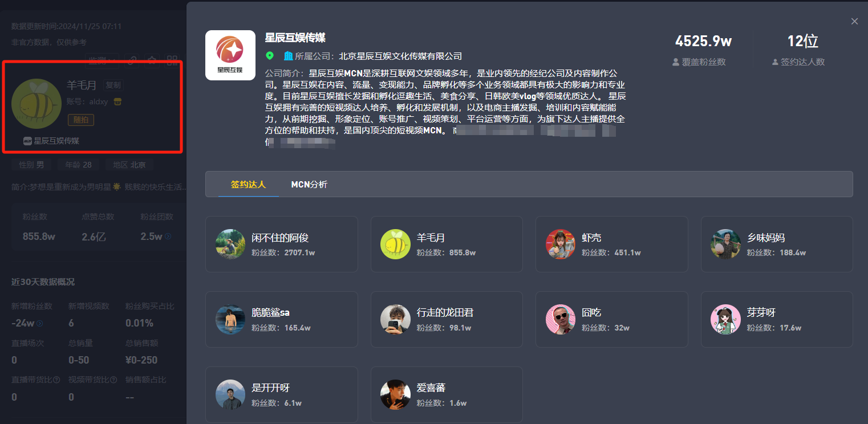Select the 签约达人 tab
The width and height of the screenshot is (868, 424).
[248, 185]
